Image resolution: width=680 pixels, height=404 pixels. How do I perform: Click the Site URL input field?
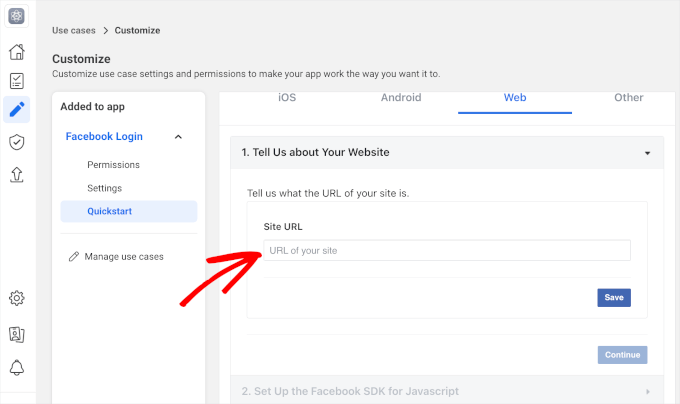(x=447, y=250)
